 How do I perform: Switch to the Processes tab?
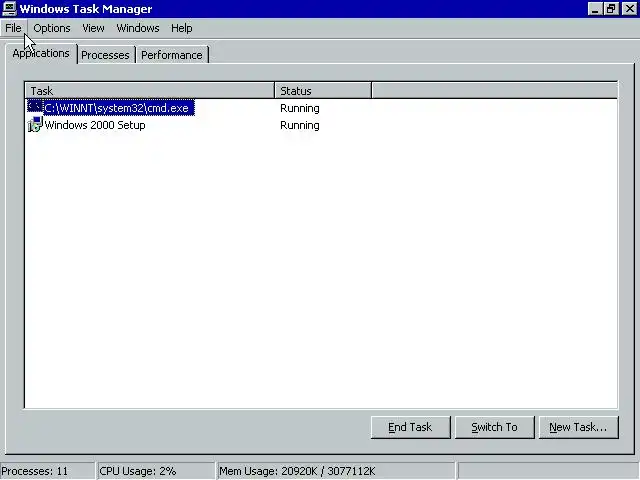coord(105,55)
